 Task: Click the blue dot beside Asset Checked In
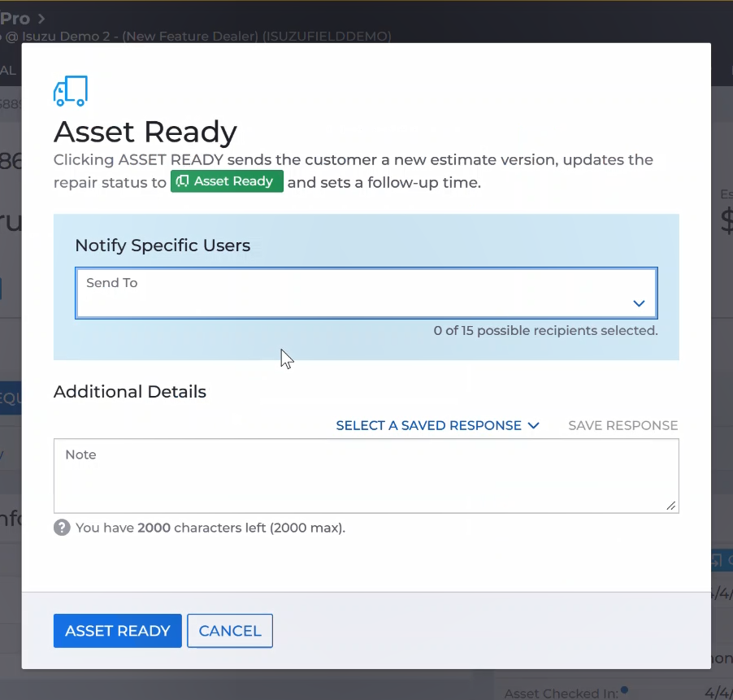pos(624,690)
